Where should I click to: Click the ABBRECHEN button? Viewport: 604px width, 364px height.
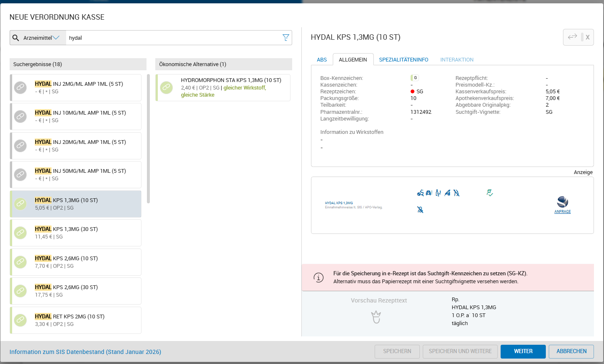point(571,351)
